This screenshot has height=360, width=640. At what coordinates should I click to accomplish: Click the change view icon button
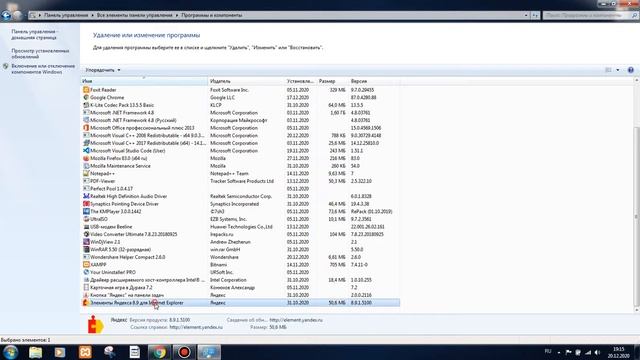click(608, 70)
